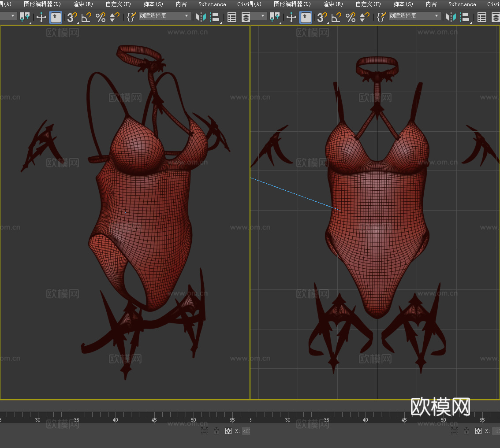Open Layer Explorer from left pane toolbar
The width and height of the screenshot is (500, 448).
tap(246, 17)
